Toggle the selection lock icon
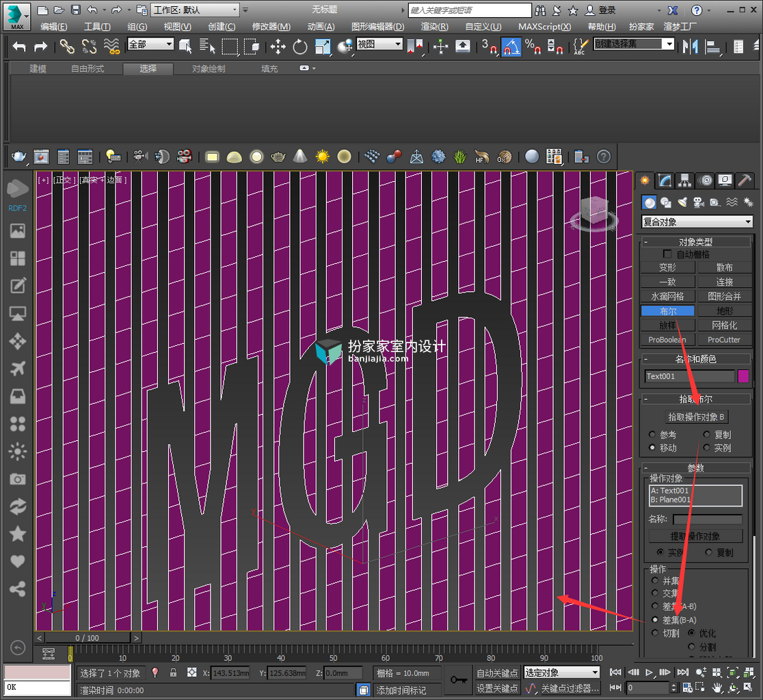Screen dimensions: 763x700 pyautogui.click(x=173, y=673)
